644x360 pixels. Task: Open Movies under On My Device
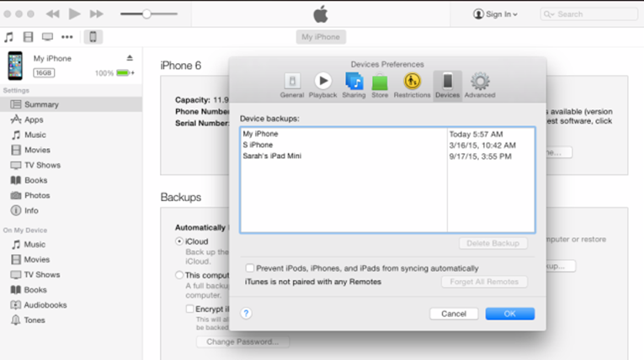pos(71,259)
